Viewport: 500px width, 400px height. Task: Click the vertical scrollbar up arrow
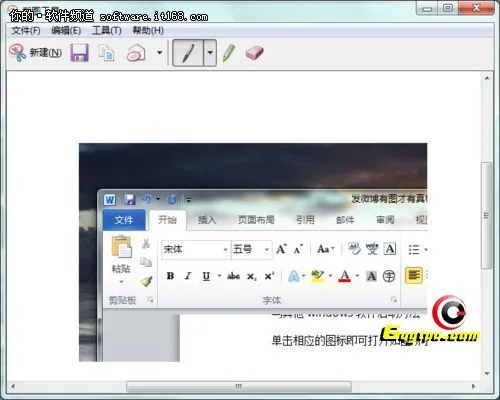click(487, 78)
